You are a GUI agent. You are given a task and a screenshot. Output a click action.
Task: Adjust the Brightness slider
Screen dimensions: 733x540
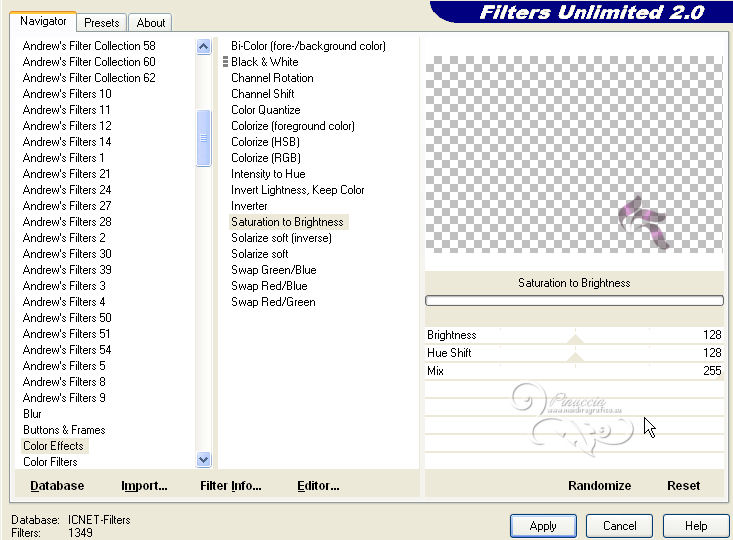574,335
